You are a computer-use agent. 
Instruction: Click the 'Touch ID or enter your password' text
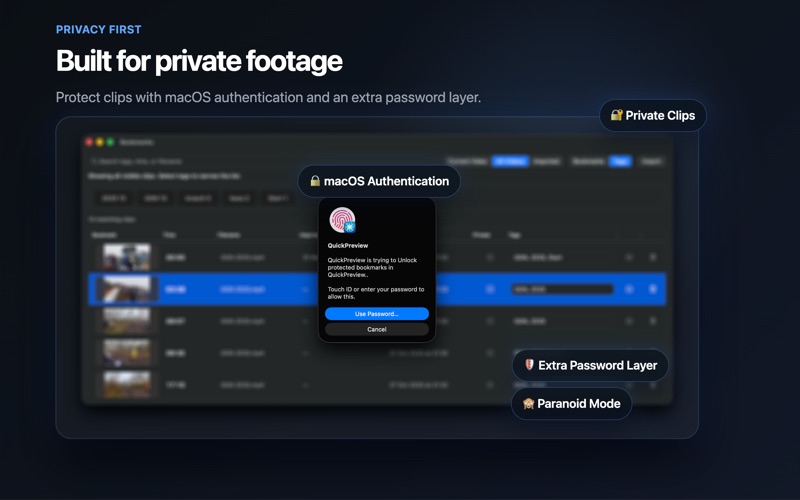(376, 293)
